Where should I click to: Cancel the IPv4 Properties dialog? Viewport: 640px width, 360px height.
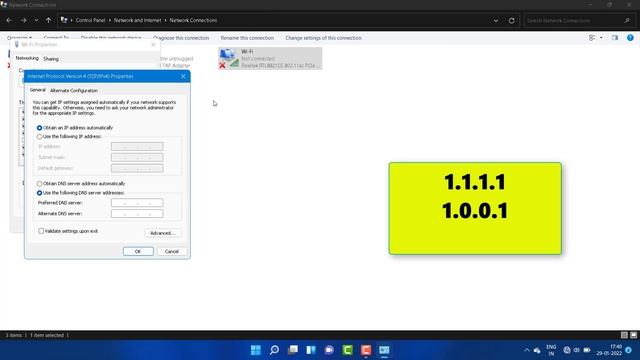[x=172, y=251]
